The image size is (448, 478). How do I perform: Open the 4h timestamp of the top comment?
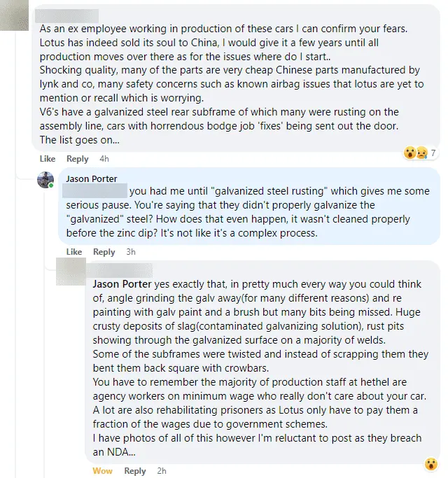[104, 159]
